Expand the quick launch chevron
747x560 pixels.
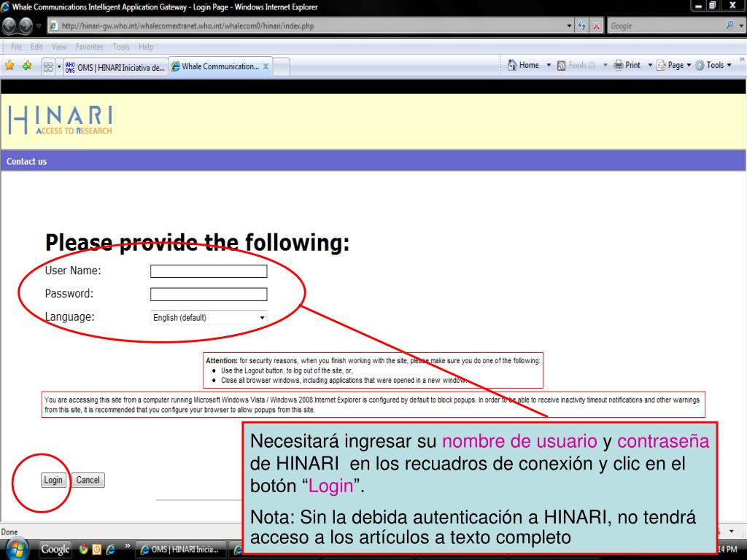pyautogui.click(x=127, y=545)
